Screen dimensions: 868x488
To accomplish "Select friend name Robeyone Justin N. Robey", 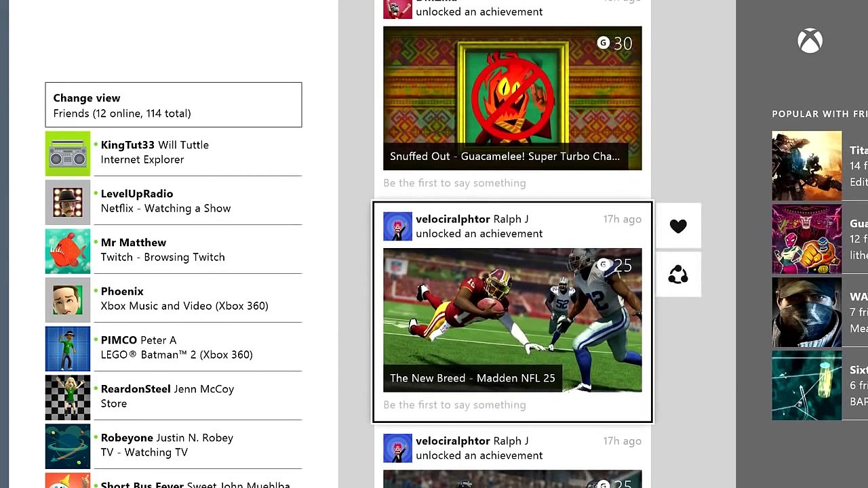I will tap(167, 438).
